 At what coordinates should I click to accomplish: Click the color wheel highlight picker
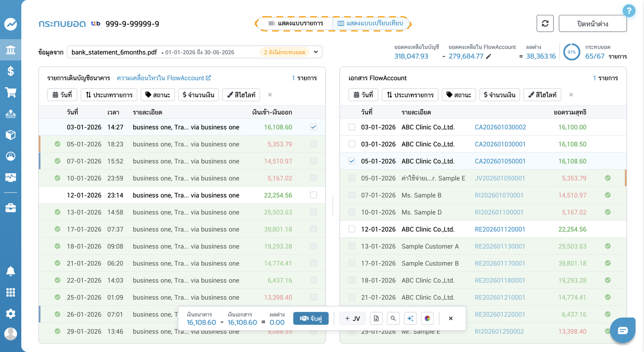point(427,318)
